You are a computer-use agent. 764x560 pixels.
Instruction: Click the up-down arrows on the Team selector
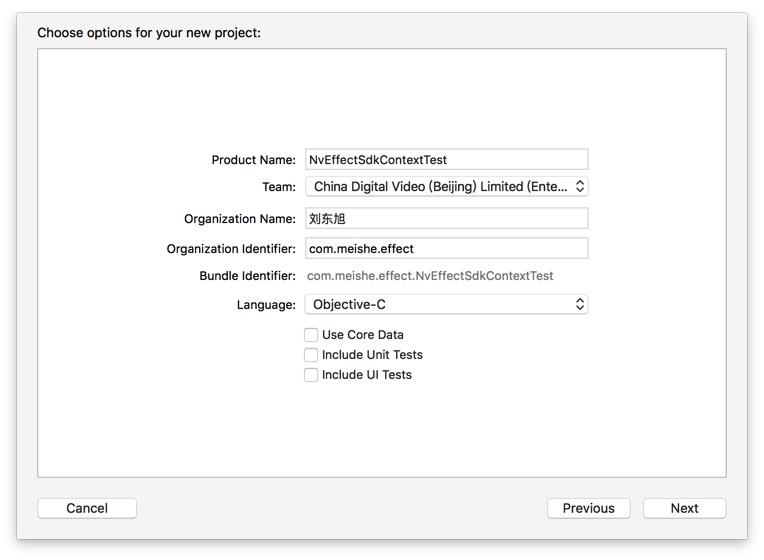pyautogui.click(x=579, y=186)
